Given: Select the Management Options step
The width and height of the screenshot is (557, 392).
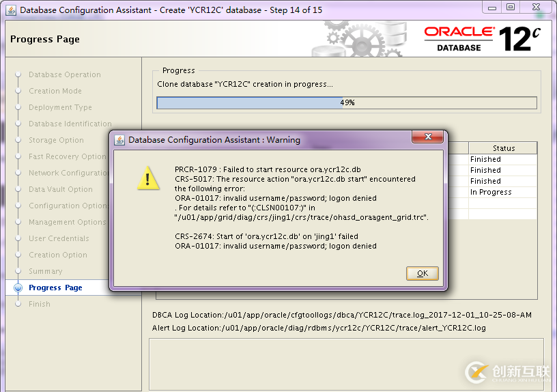Looking at the screenshot, I should [x=67, y=222].
